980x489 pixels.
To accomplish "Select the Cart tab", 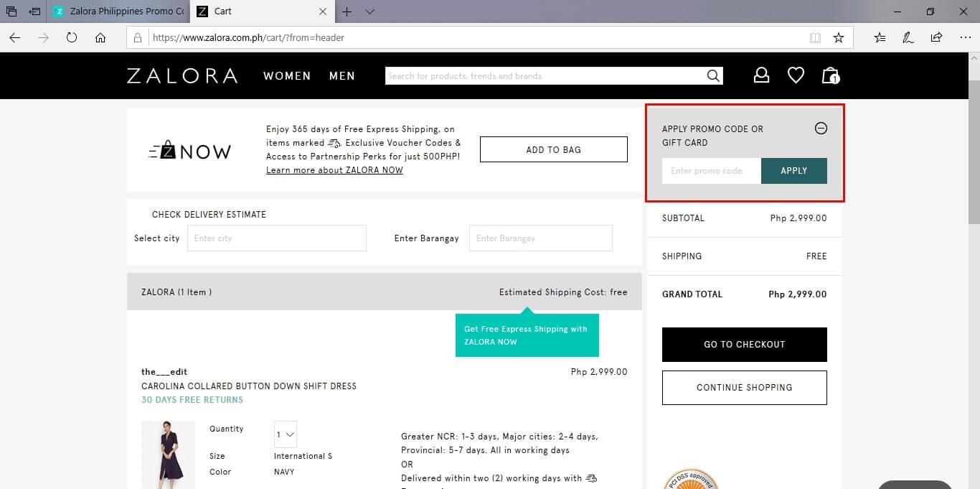I will pyautogui.click(x=262, y=11).
